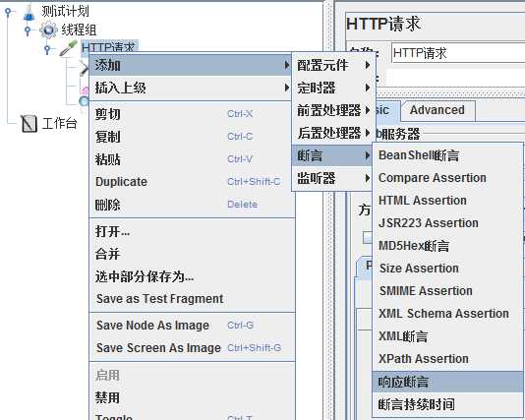Collapse the HTTP请求 tree node handle

click(47, 49)
